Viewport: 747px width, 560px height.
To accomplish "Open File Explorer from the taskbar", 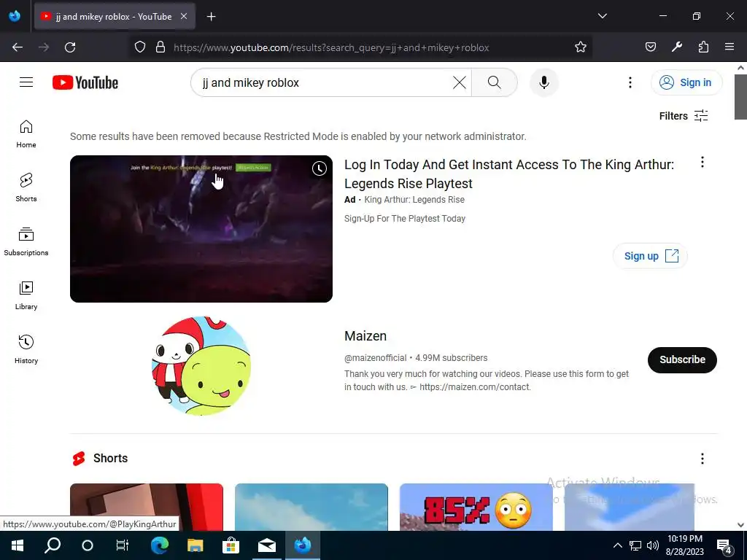I will tap(195, 545).
